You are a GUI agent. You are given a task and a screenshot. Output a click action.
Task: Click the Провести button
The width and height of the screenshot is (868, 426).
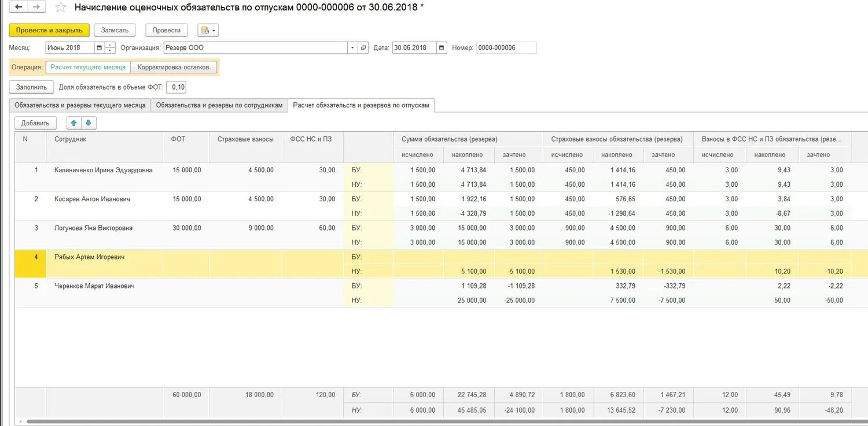click(167, 30)
